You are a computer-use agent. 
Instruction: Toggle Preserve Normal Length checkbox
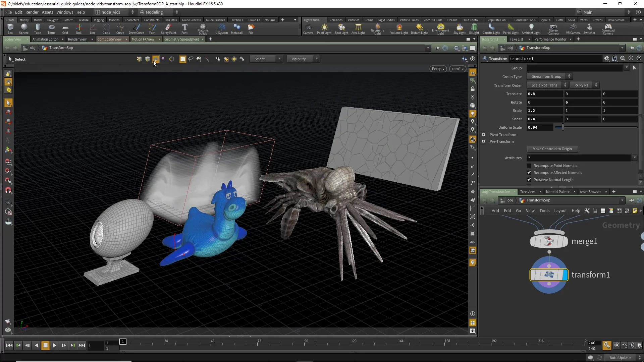click(x=529, y=180)
